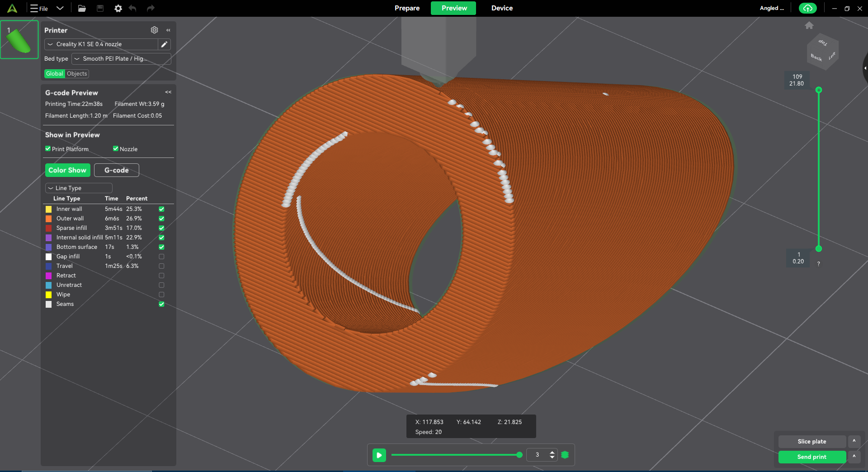
Task: Expand the Send print options arrow
Action: 854,457
